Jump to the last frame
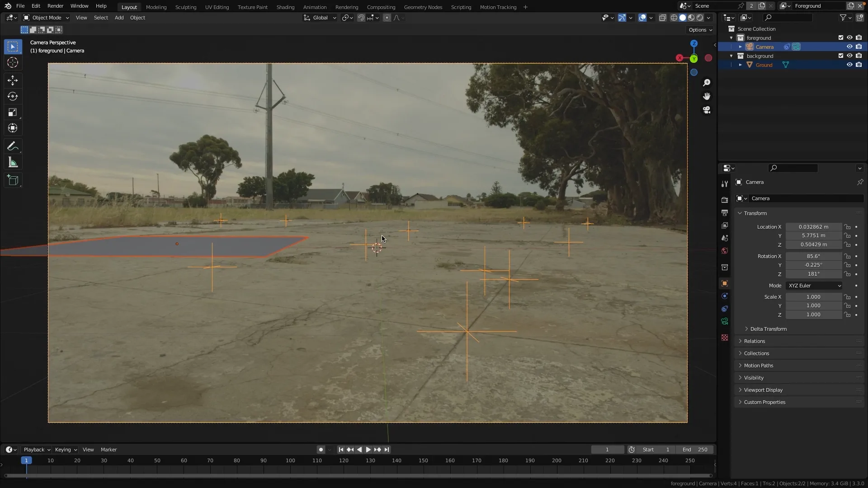The width and height of the screenshot is (868, 488). 387,450
